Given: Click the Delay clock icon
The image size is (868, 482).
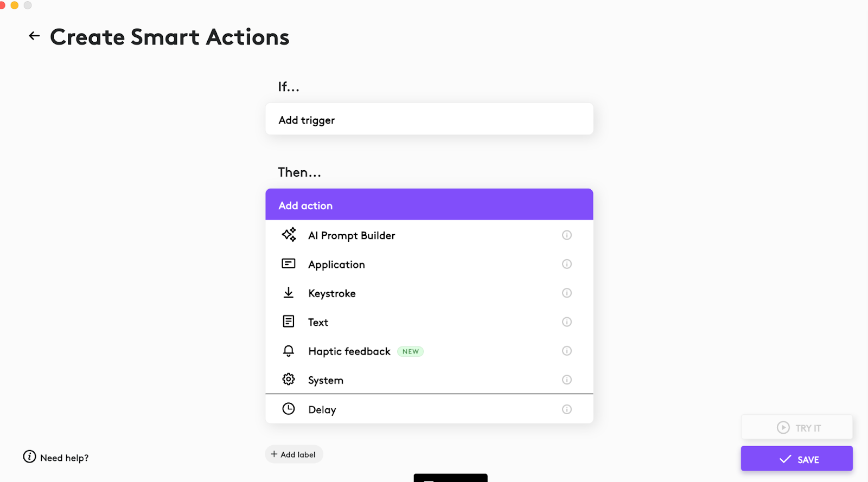Looking at the screenshot, I should [289, 409].
